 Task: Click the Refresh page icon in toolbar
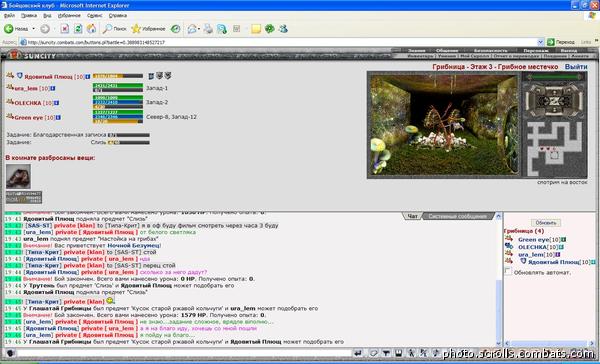[x=78, y=29]
